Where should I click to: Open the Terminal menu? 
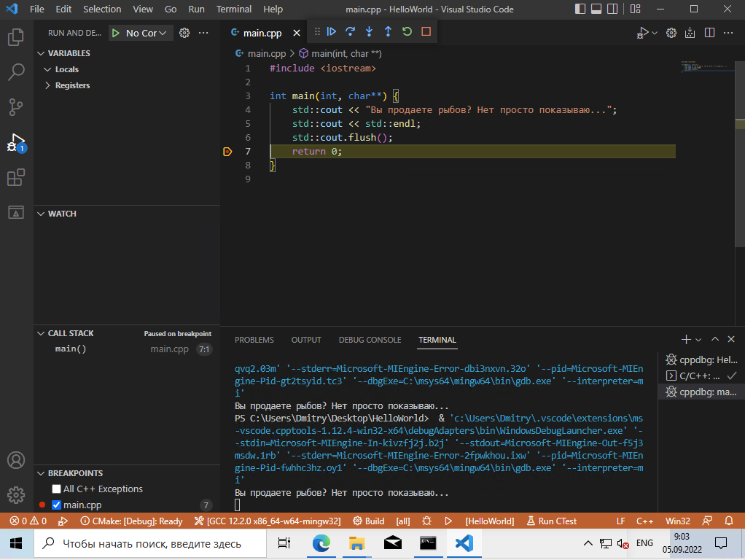click(233, 9)
